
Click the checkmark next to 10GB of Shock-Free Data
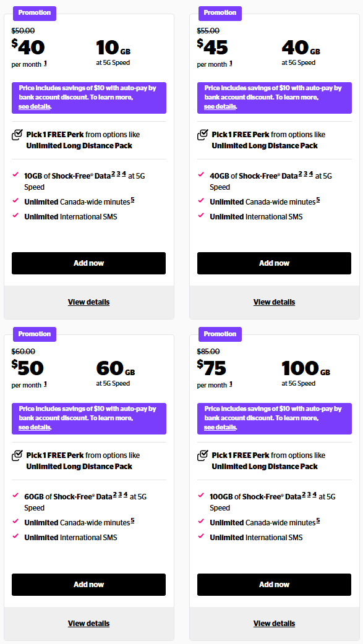click(x=15, y=176)
